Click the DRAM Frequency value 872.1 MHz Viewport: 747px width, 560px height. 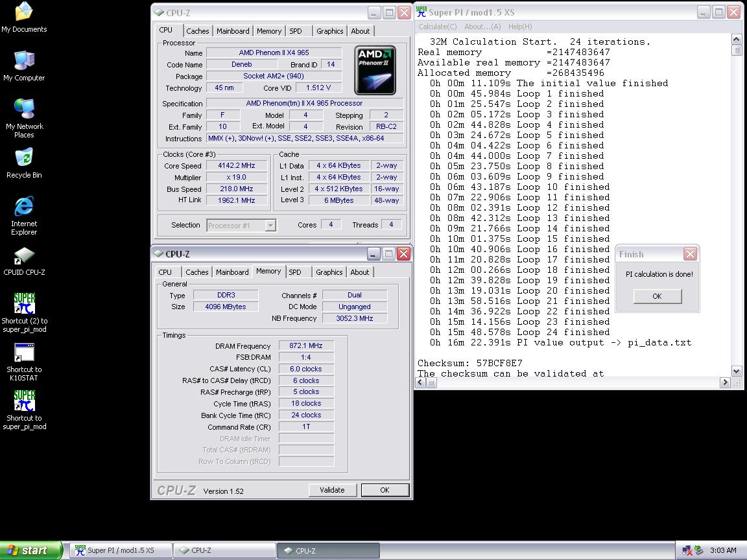pyautogui.click(x=306, y=345)
